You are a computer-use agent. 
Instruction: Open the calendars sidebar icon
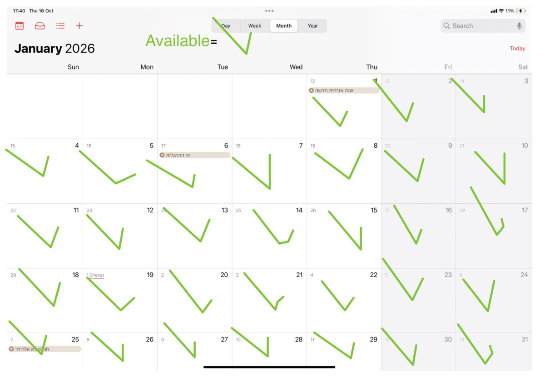(20, 26)
